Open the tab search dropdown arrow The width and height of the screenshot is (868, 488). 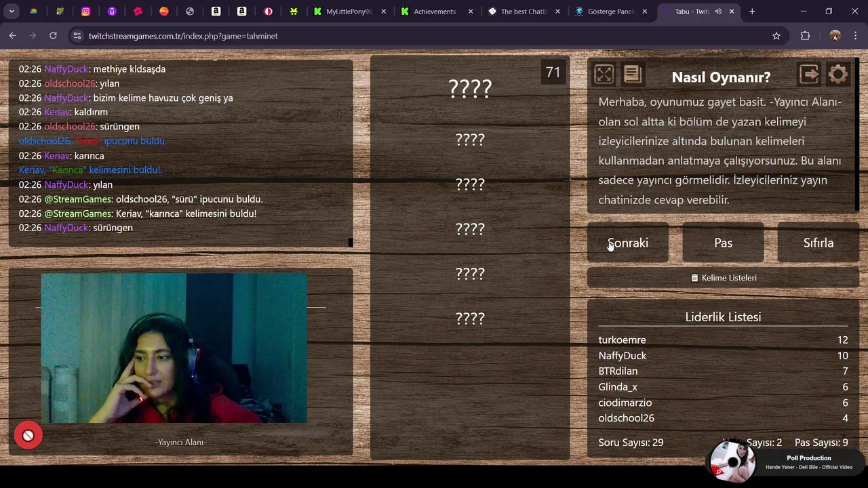click(12, 12)
